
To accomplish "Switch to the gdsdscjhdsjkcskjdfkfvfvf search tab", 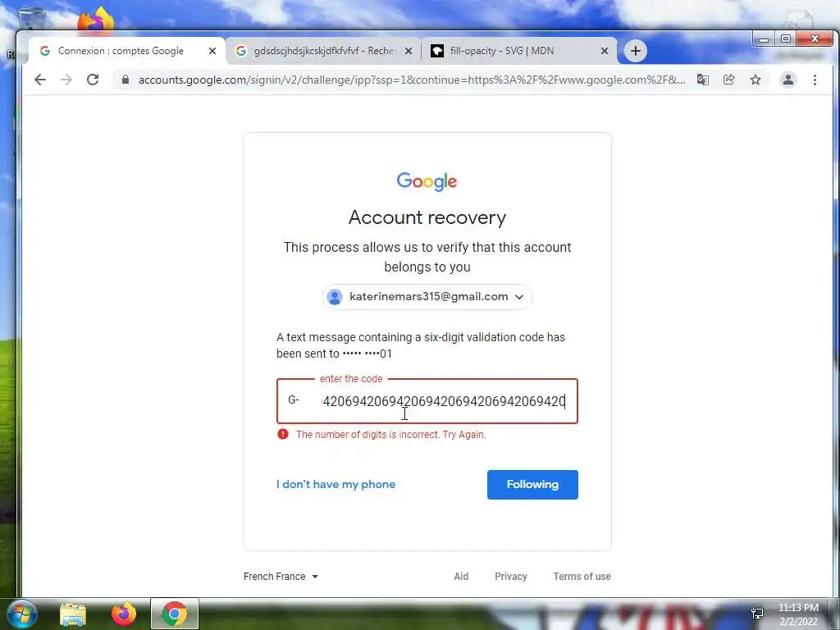I will tap(323, 51).
